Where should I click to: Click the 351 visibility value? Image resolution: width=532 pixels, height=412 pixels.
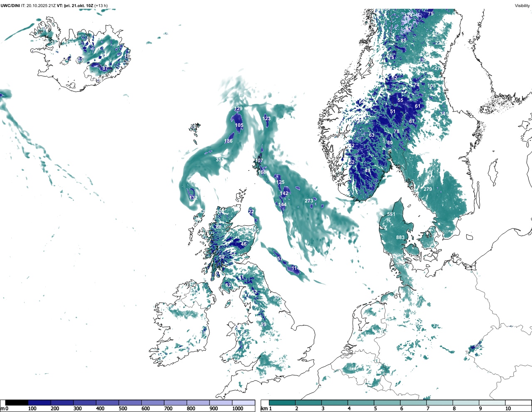220,160
